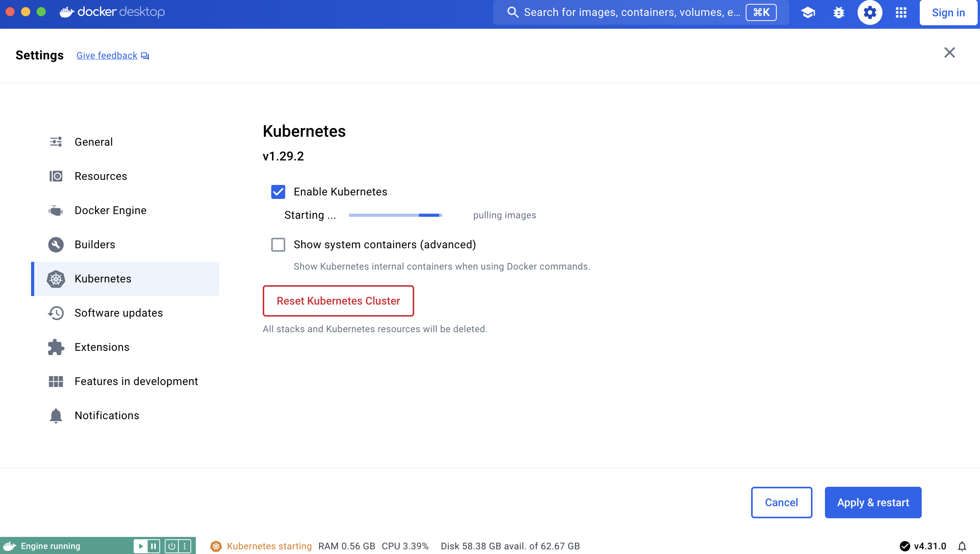Click the Give feedback chat icon
Image resolution: width=980 pixels, height=554 pixels.
145,56
